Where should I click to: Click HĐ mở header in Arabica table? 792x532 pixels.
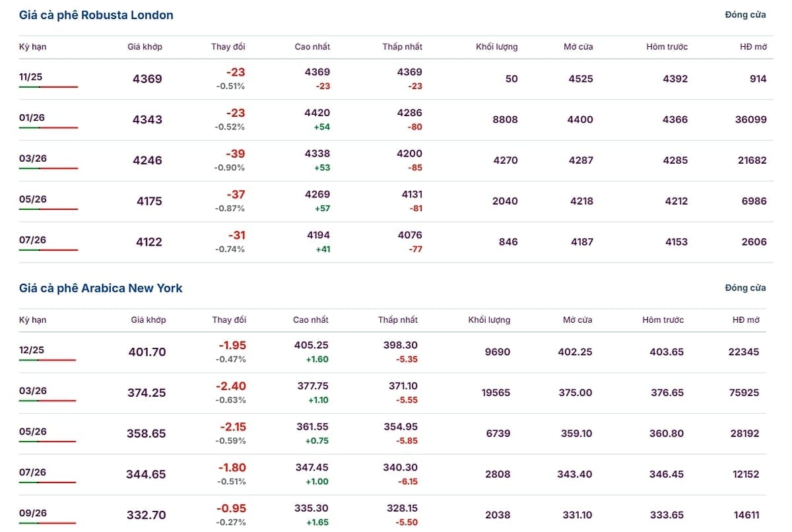(x=746, y=320)
